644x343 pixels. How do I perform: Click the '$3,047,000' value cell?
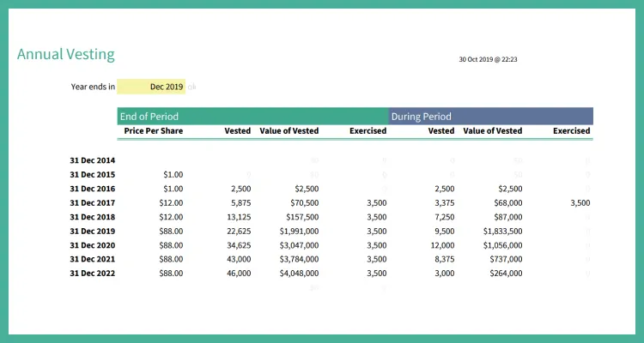(x=300, y=245)
